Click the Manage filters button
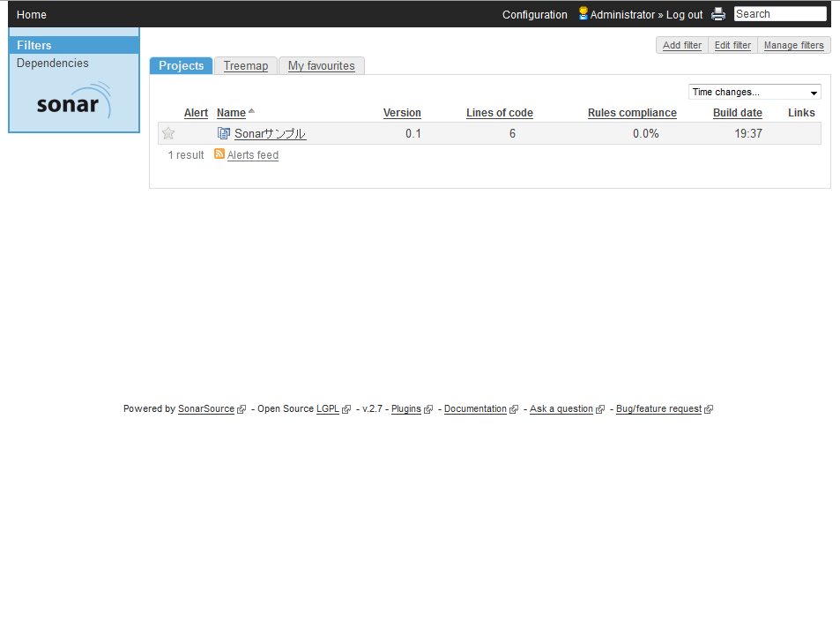840x636 pixels. pos(793,45)
